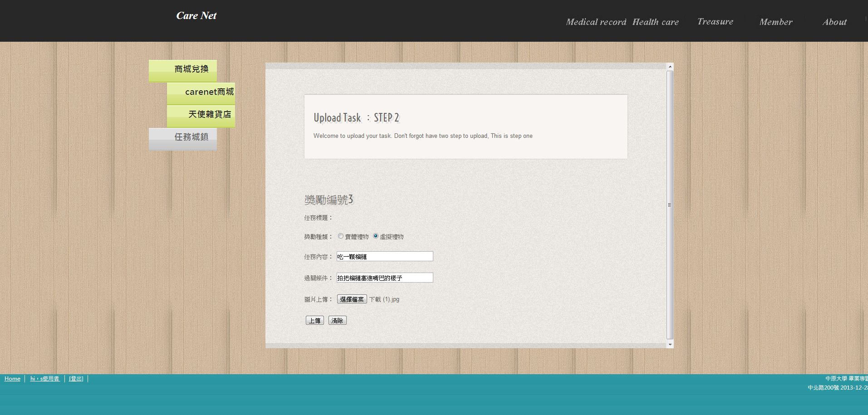
Task: Click the 登出 logout link
Action: coord(76,379)
